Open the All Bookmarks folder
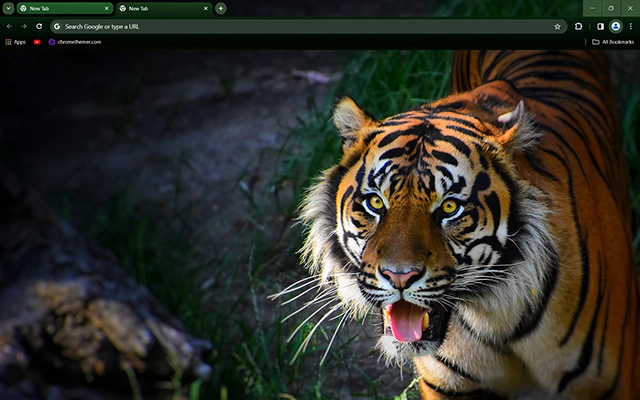Image resolution: width=640 pixels, height=400 pixels. (x=613, y=42)
